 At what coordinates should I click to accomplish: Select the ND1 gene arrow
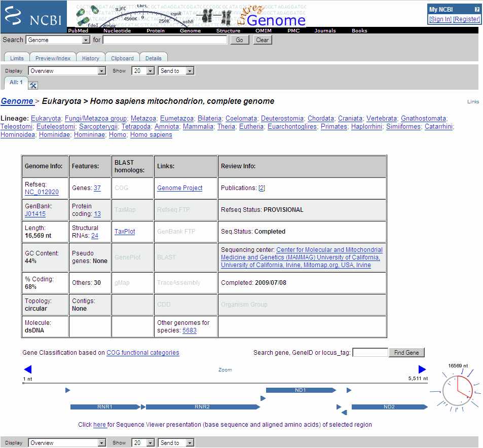tap(301, 390)
